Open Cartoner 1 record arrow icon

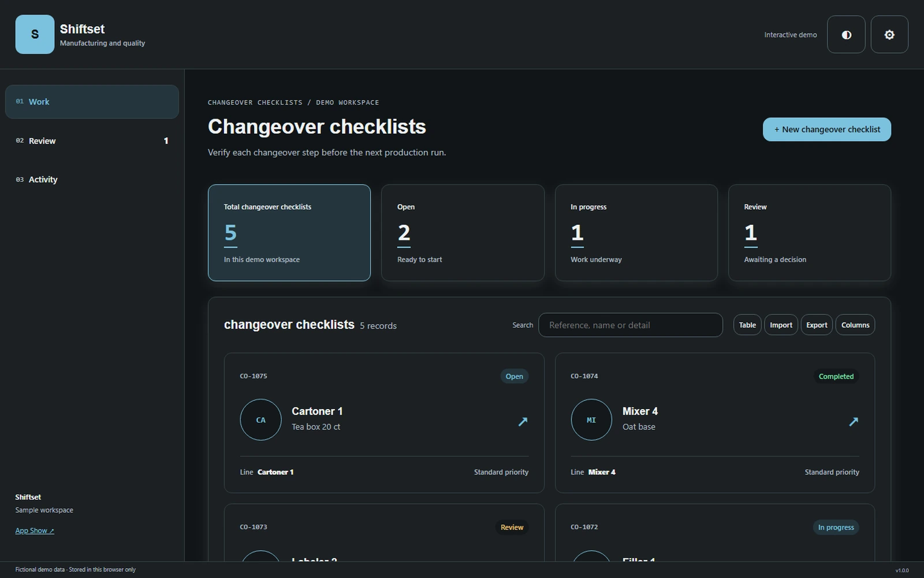(x=523, y=421)
